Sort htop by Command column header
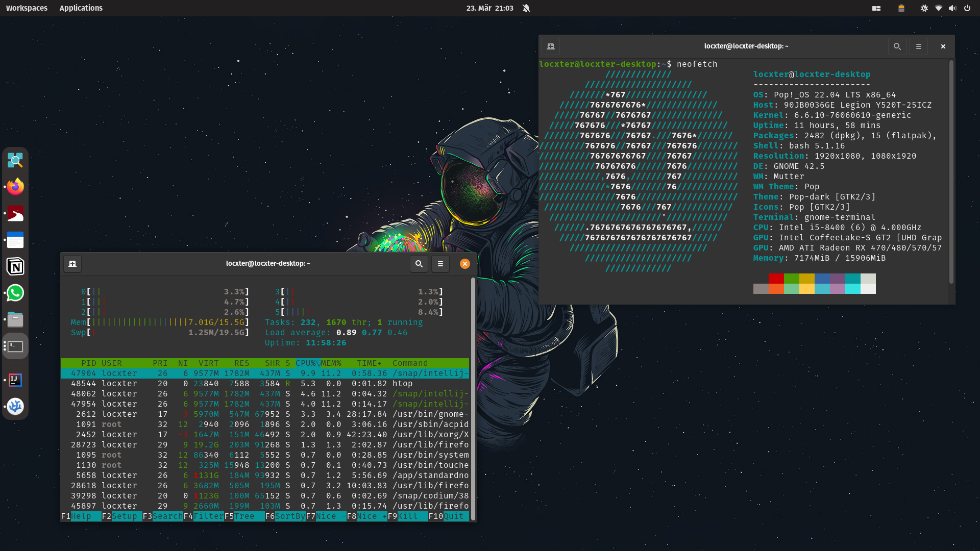The height and width of the screenshot is (551, 980). click(x=410, y=363)
